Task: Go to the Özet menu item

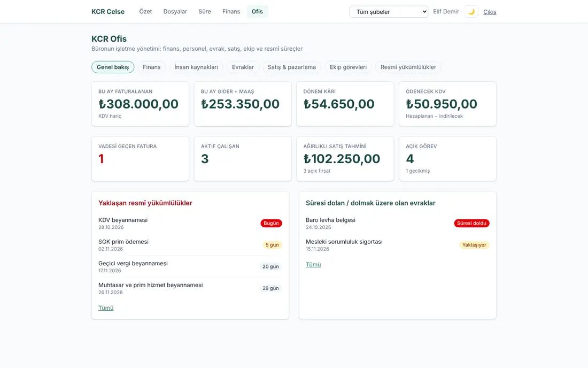Action: (x=145, y=12)
